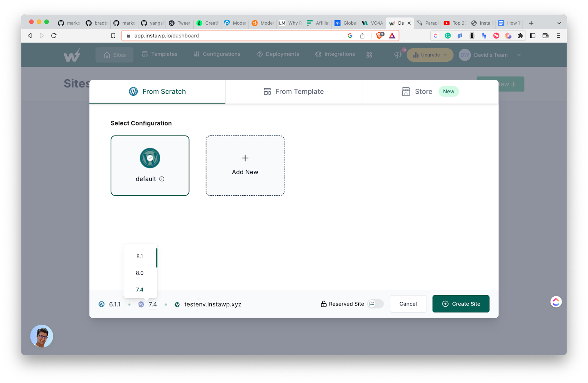Toggle the Reserved Site switch

coord(376,304)
